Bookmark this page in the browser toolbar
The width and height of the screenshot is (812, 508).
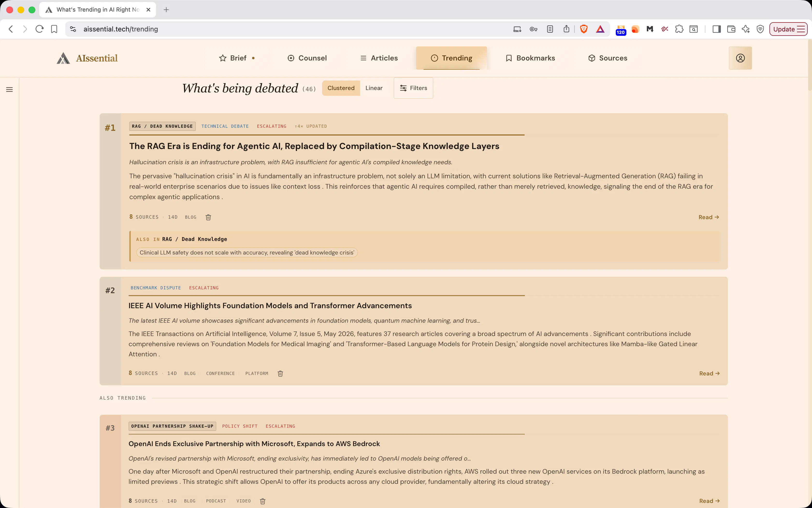pyautogui.click(x=54, y=29)
